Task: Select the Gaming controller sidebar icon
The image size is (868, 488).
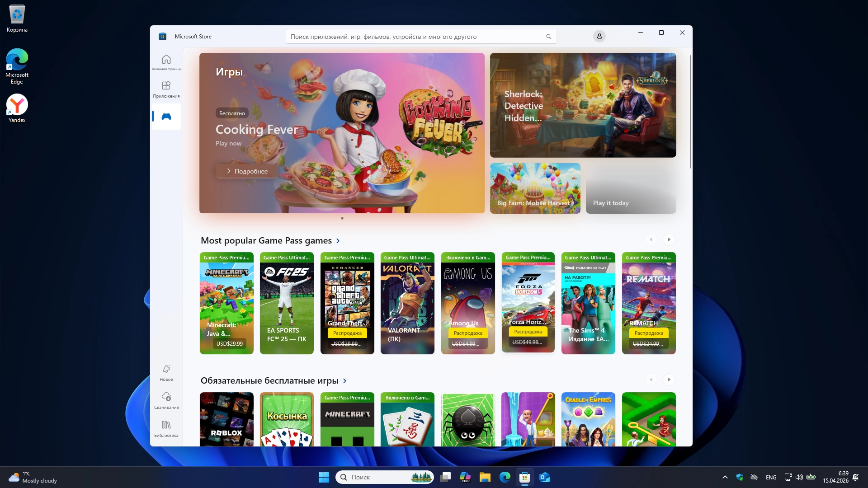Action: click(166, 117)
